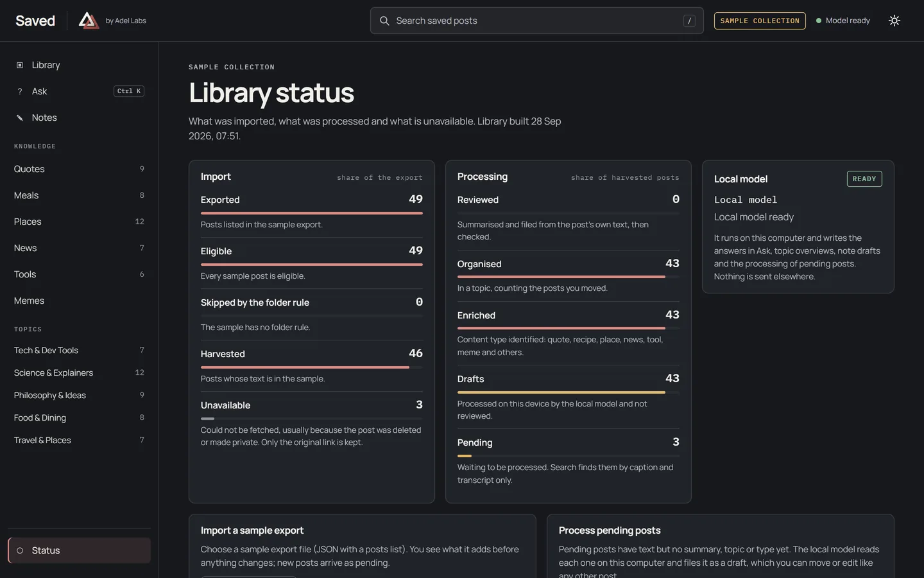Click the Local model ready text
Image resolution: width=924 pixels, height=578 pixels.
754,217
